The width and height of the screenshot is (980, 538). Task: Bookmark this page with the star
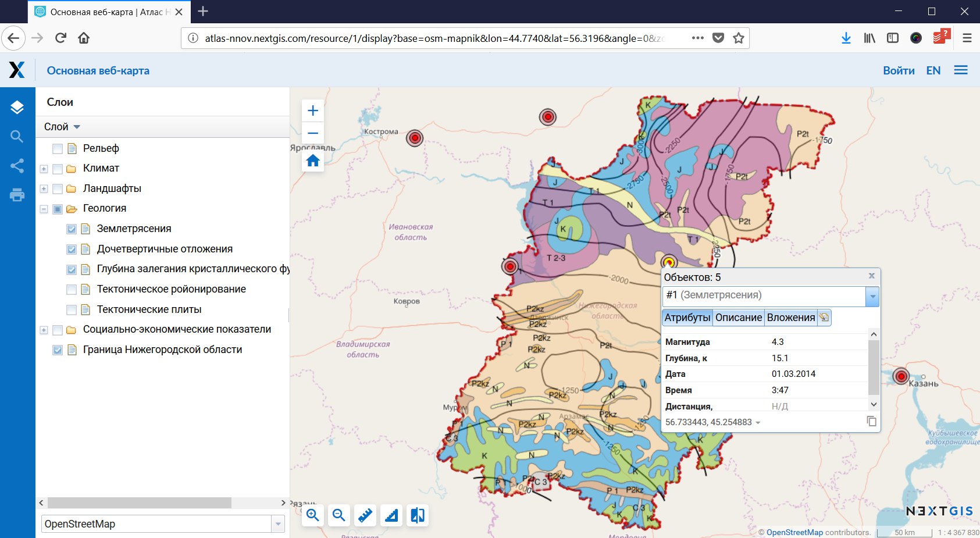tap(739, 38)
